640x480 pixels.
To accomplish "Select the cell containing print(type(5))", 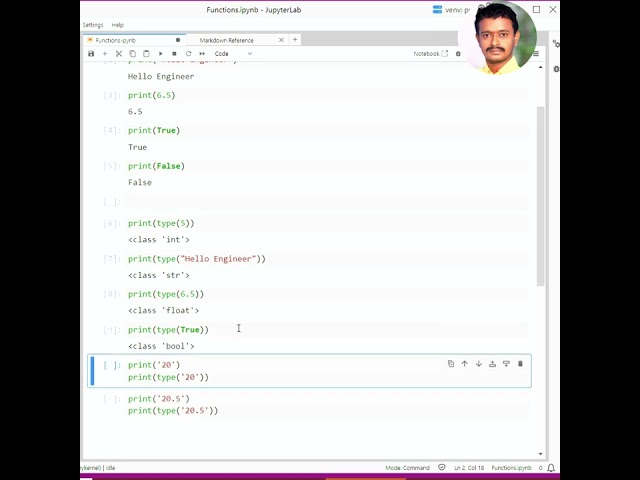I will (327, 223).
